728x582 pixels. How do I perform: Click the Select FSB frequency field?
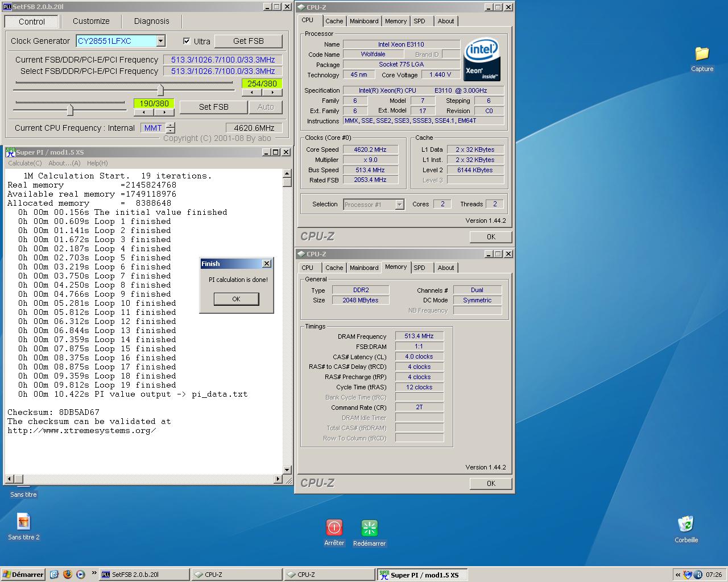pos(223,71)
